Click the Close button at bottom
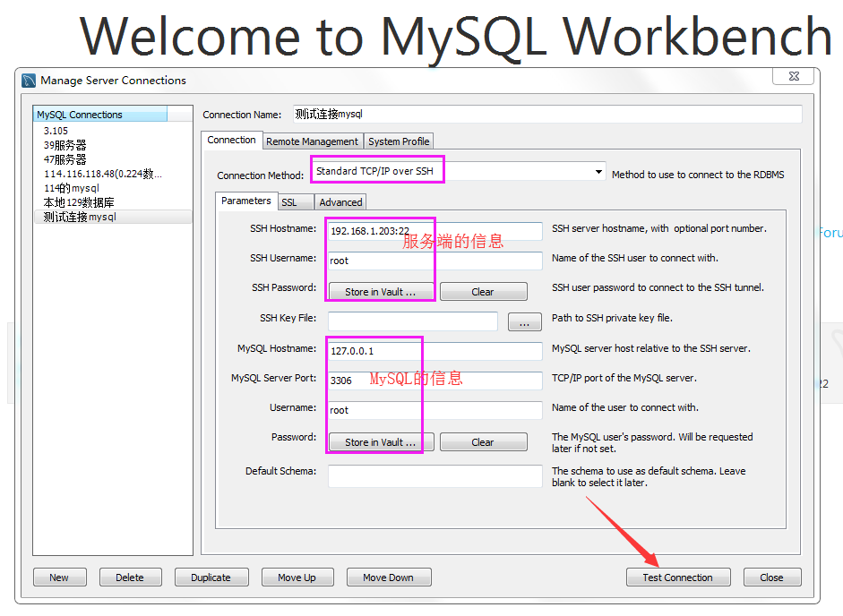 point(772,577)
